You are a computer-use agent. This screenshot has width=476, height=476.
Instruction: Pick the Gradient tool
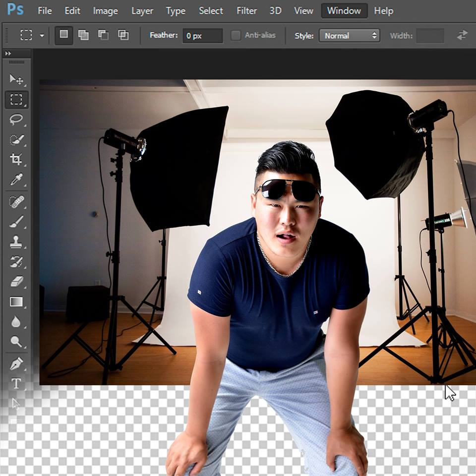pos(16,301)
